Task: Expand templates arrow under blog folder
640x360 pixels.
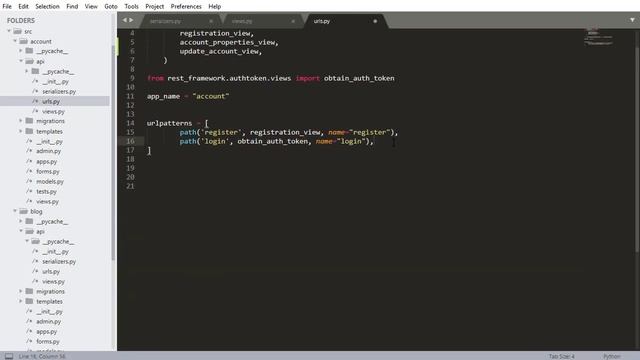Action: [21, 301]
